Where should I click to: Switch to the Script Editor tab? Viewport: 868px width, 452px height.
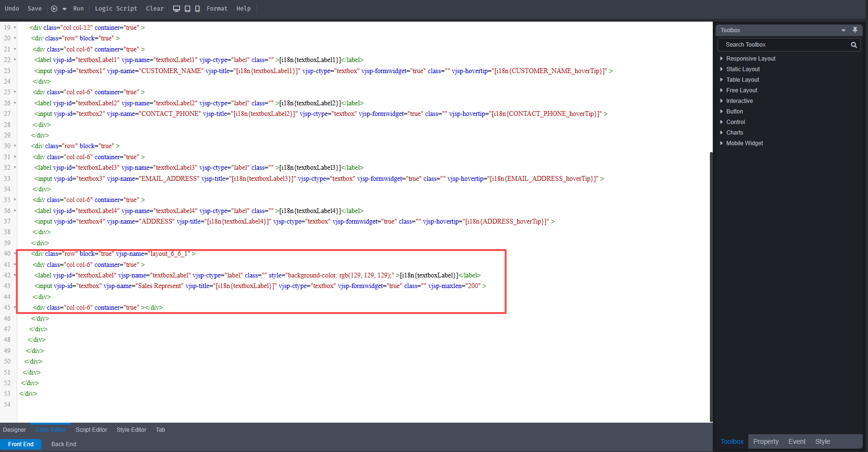pos(91,430)
